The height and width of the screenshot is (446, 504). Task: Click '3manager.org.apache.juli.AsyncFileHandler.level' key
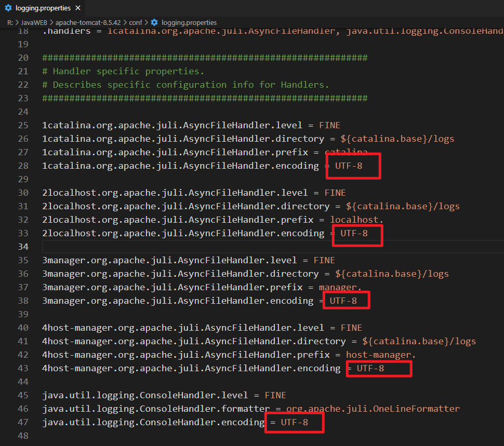pyautogui.click(x=169, y=260)
